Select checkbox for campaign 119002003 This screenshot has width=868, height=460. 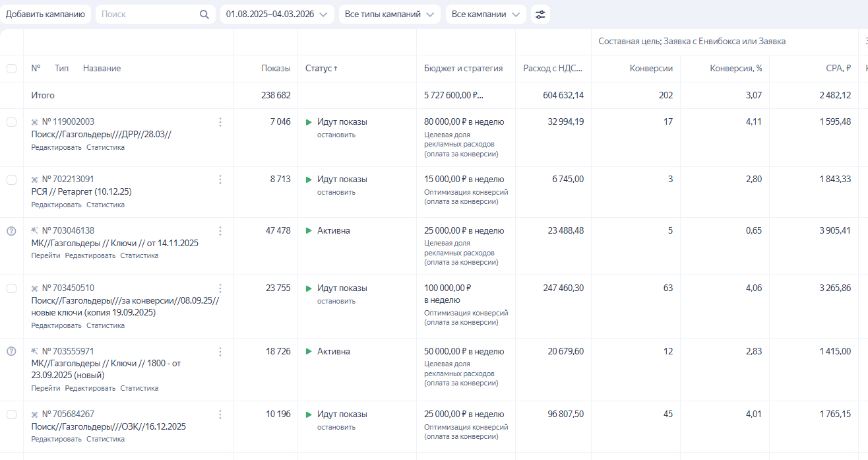click(11, 122)
